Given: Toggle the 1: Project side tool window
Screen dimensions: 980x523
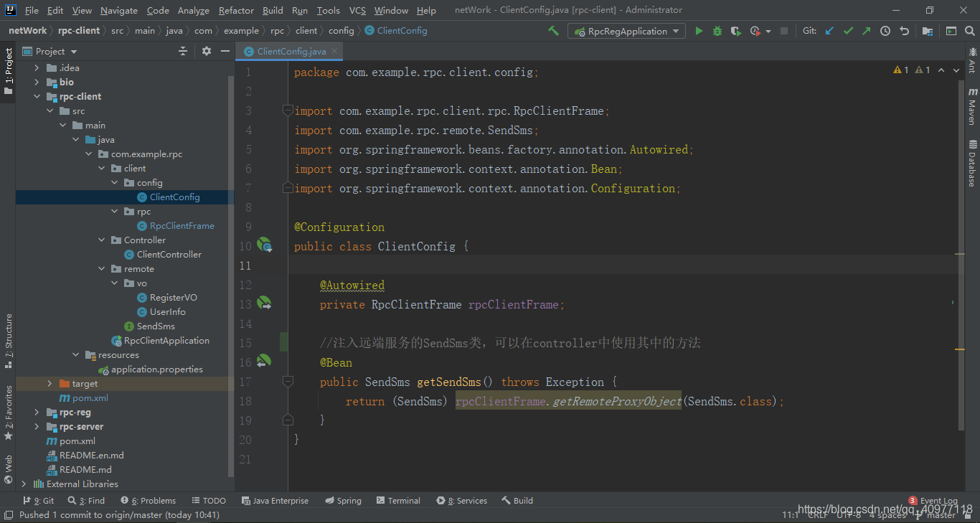Looking at the screenshot, I should click(9, 71).
